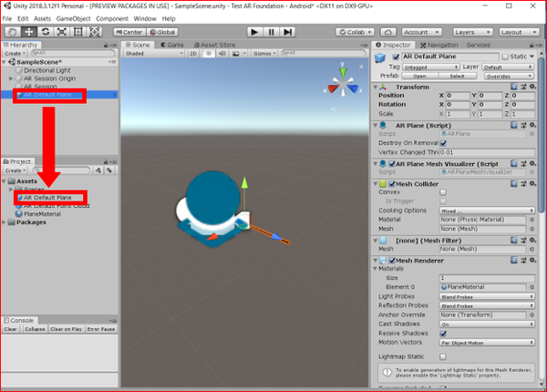Click the Clear on Play console button
Screen dimensions: 547x392
[66, 329]
